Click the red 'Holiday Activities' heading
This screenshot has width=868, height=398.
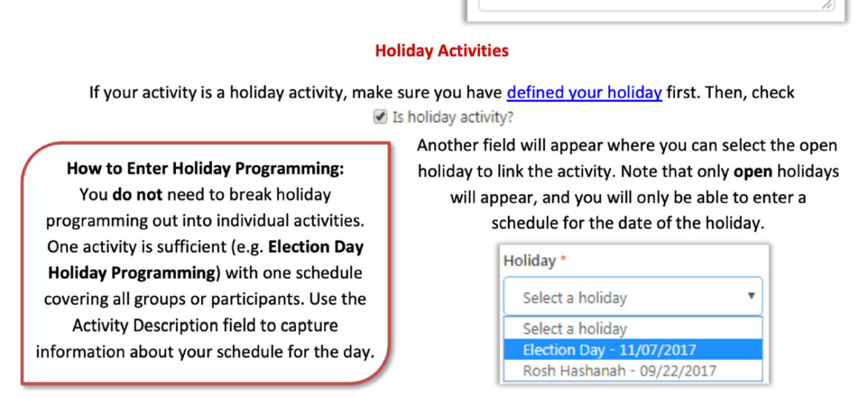click(441, 51)
